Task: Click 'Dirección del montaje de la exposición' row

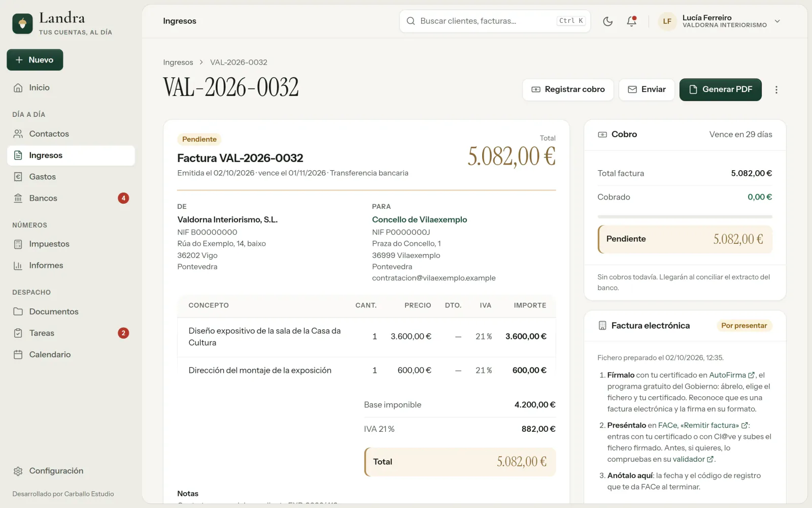Action: 366,370
